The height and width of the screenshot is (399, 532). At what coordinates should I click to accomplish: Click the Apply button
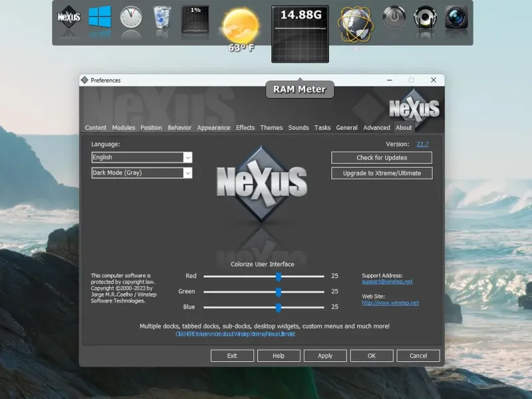(x=325, y=356)
